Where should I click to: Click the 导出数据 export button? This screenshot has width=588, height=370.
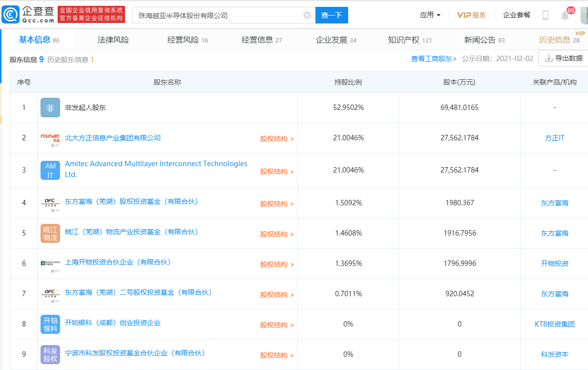click(x=564, y=58)
